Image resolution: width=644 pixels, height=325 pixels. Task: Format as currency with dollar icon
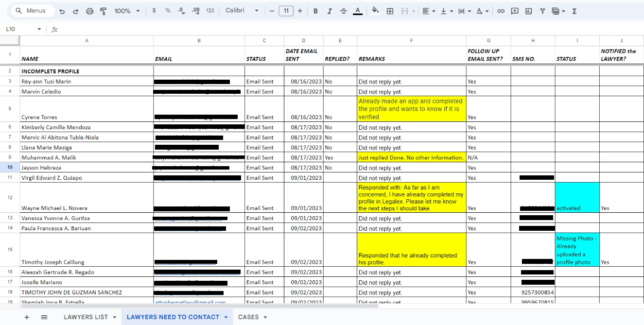pyautogui.click(x=154, y=11)
